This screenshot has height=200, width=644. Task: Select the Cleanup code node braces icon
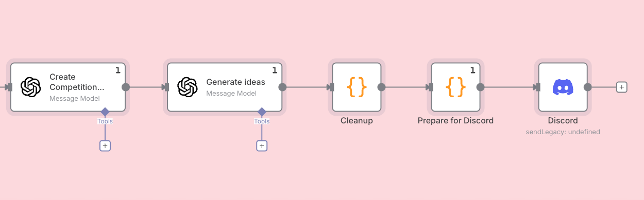[x=357, y=87]
